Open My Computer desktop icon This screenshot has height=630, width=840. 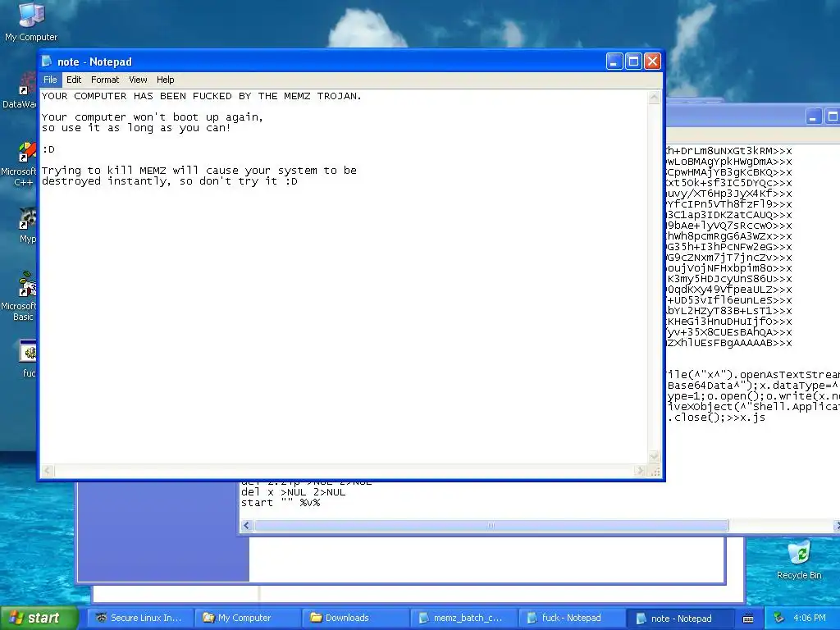click(x=31, y=21)
